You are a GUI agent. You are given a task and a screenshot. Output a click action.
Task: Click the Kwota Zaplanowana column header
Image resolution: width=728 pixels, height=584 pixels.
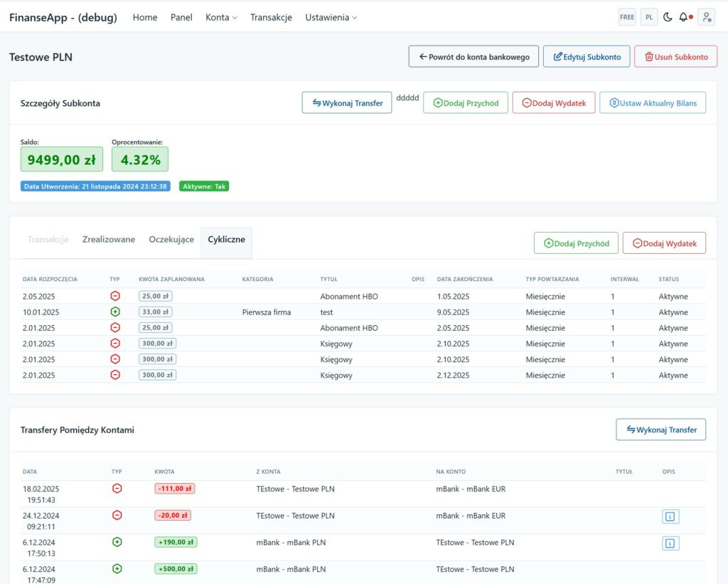tap(171, 280)
